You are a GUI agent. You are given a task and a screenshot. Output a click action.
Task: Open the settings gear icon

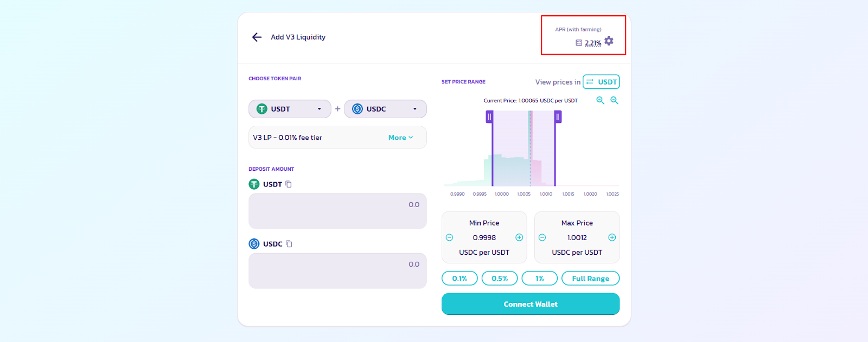609,41
